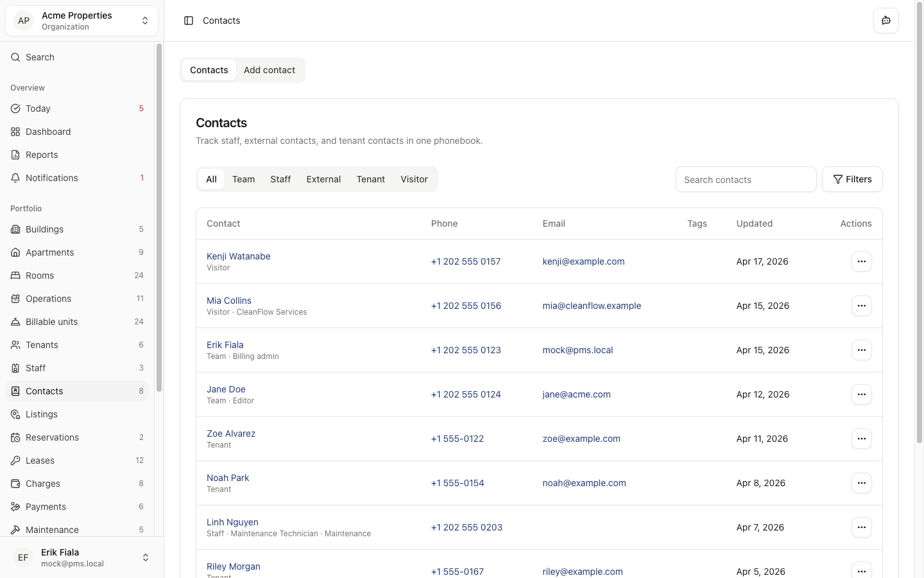Select the Tenant filter segment
The image size is (924, 578).
coord(370,179)
